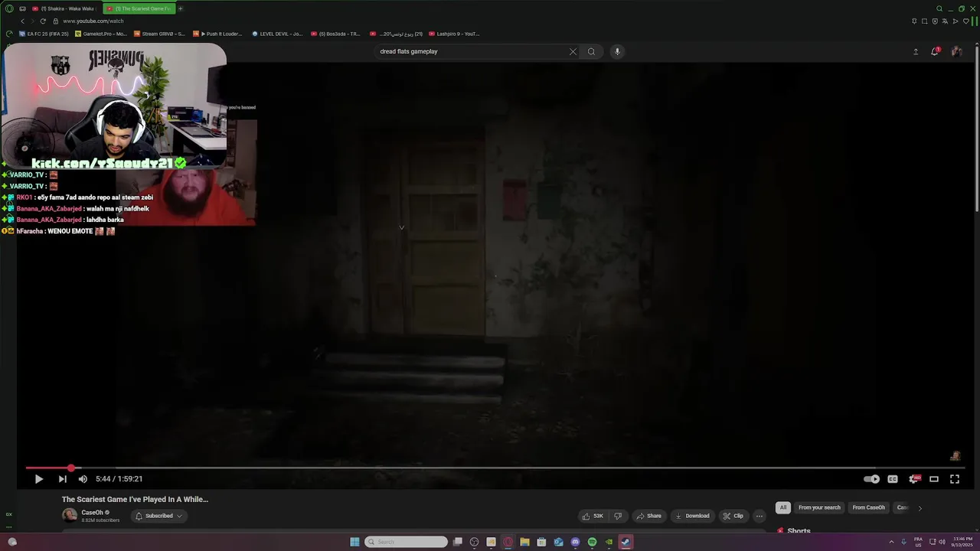This screenshot has width=980, height=551.
Task: Focus the YouTube search box
Action: pos(471,51)
